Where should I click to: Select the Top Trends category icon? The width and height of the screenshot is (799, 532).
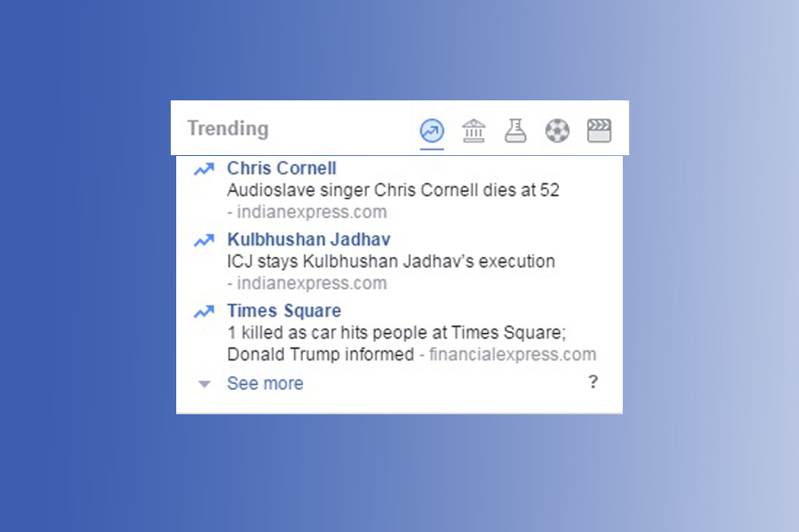point(431,130)
